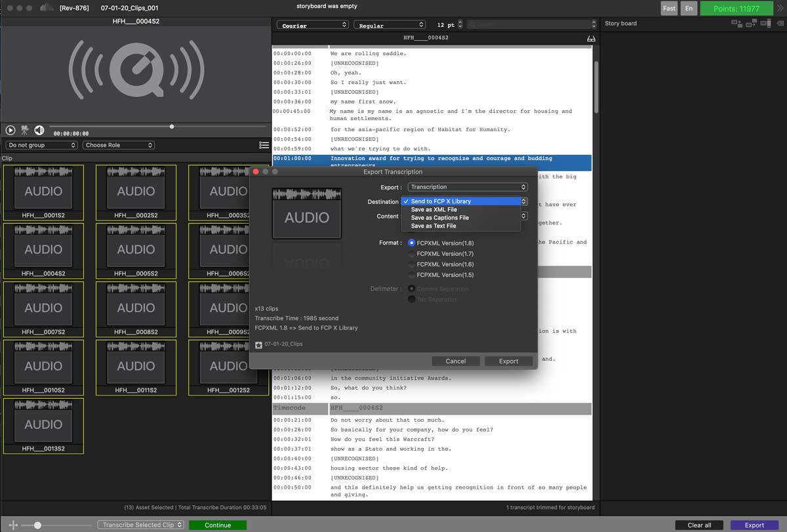Viewport: 787px width, 532px height.
Task: Click the playback scrubber handle
Action: [172, 127]
